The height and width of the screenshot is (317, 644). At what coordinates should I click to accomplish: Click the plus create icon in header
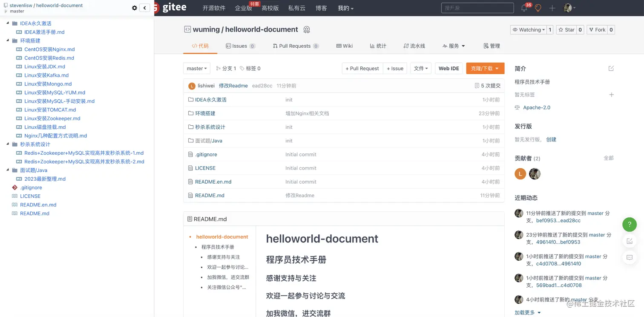pos(552,8)
